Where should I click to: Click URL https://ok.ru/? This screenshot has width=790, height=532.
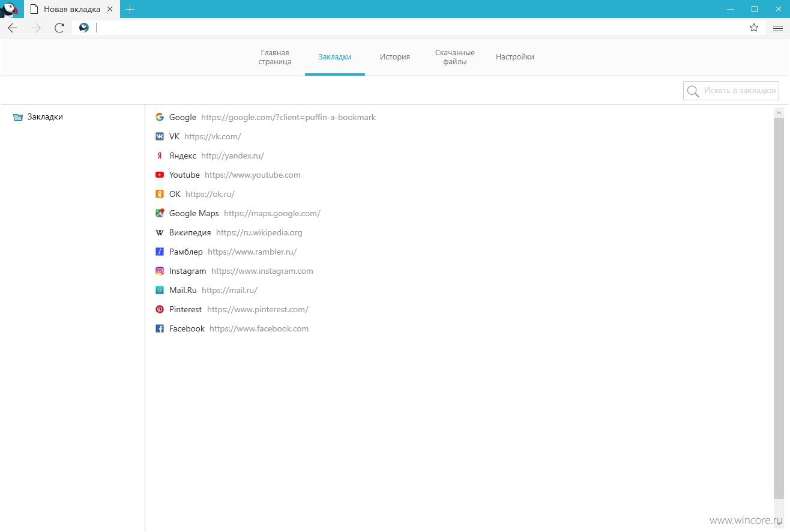click(x=210, y=194)
